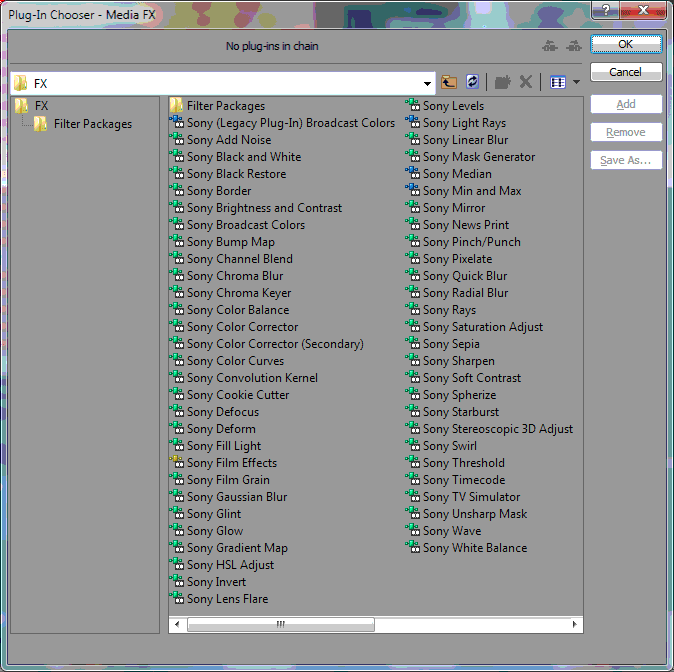Click Sony Broadcast Colors entry
The height and width of the screenshot is (672, 674).
[237, 225]
